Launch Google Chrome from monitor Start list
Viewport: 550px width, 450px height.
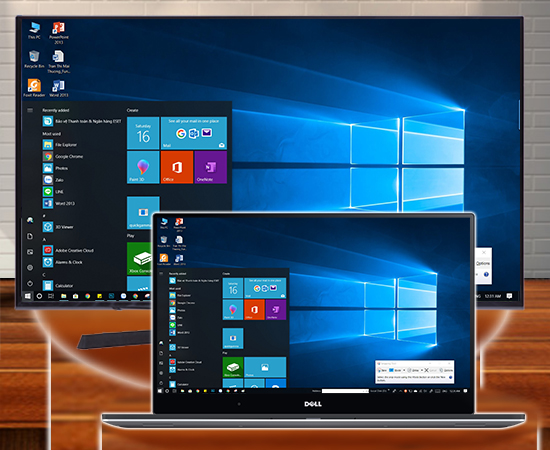click(63, 156)
